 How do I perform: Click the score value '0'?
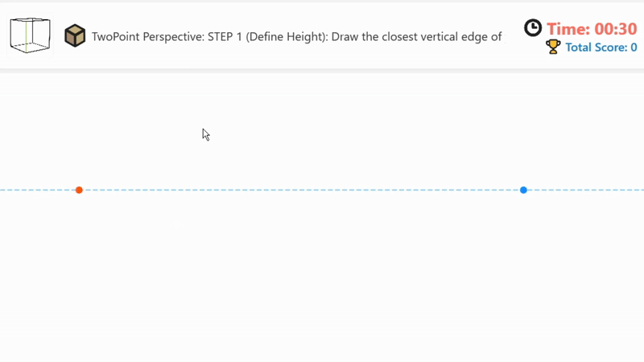click(634, 47)
